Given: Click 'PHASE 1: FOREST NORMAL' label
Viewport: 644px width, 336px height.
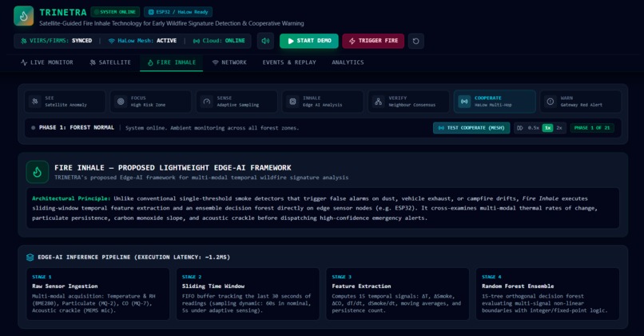Looking at the screenshot, I should point(77,128).
